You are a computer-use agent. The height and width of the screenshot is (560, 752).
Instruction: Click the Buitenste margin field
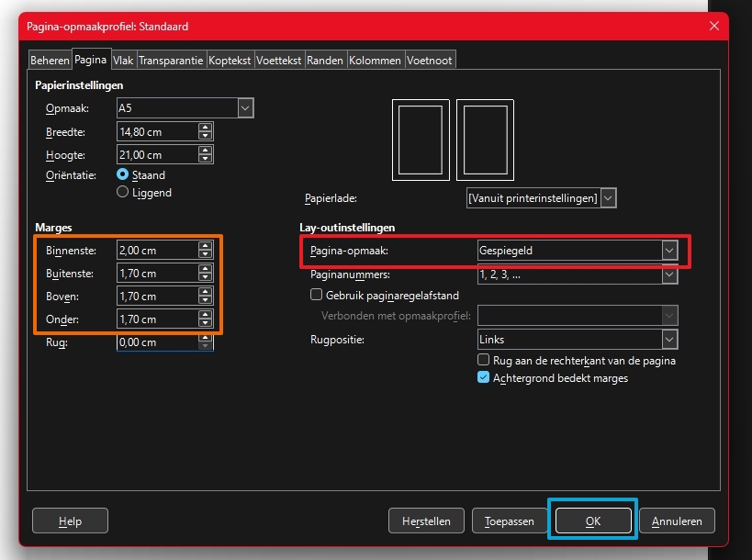[157, 274]
